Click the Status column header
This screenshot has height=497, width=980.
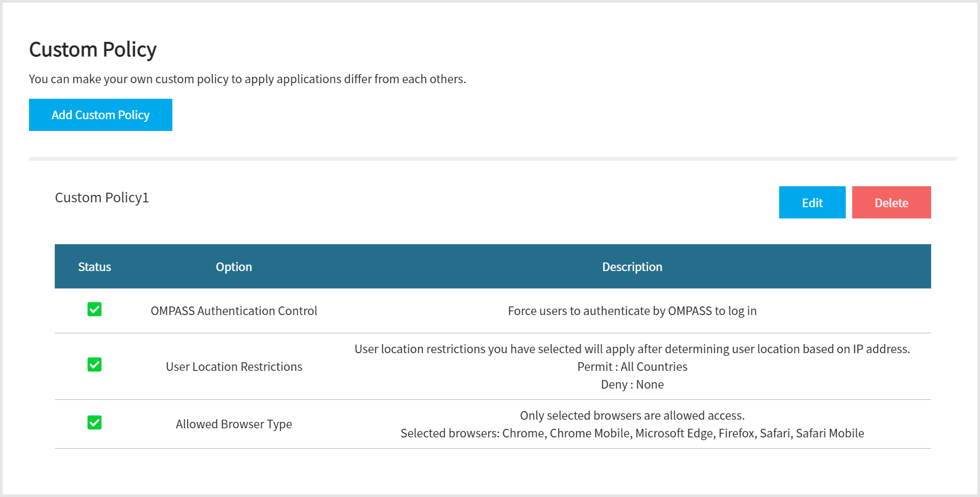95,267
